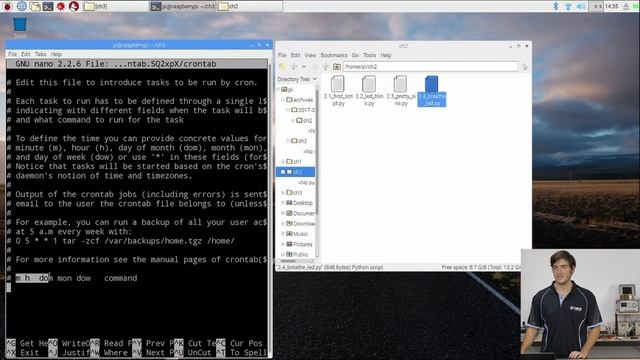Select the 2.1_first_script.py file
Image resolution: width=640 pixels, height=360 pixels.
pos(338,91)
